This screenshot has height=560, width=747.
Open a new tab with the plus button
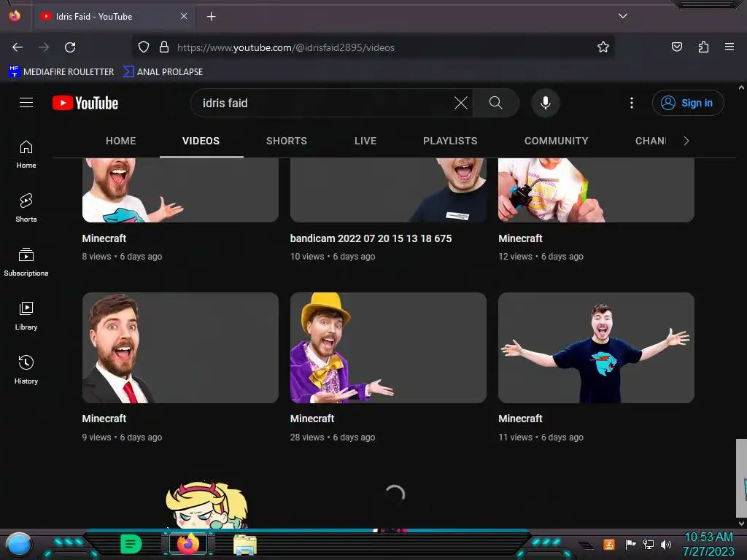(211, 17)
